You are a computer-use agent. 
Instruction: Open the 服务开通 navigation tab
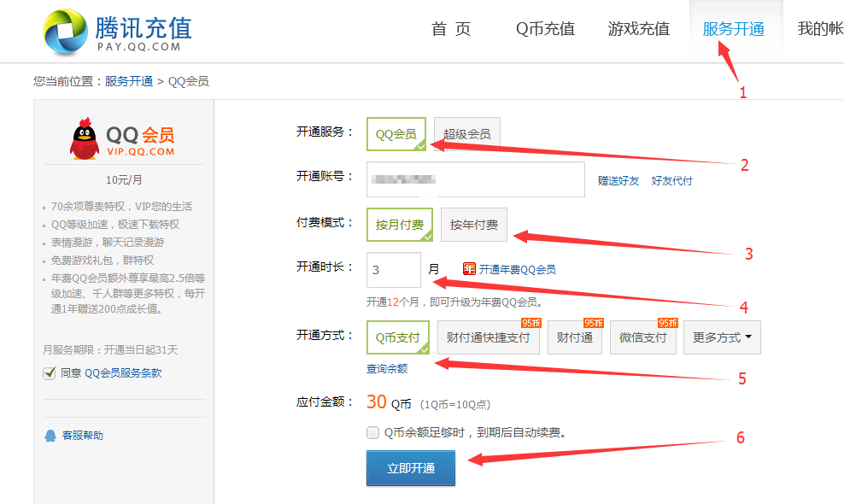(734, 28)
